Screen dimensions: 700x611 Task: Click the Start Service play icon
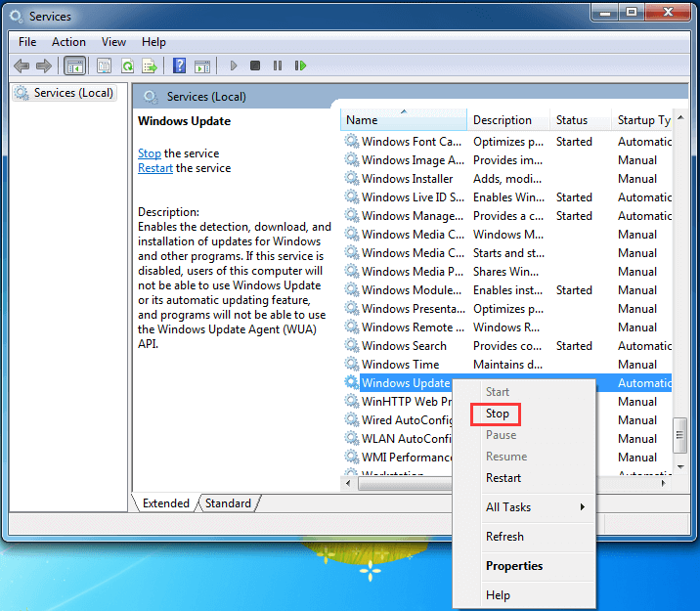233,66
